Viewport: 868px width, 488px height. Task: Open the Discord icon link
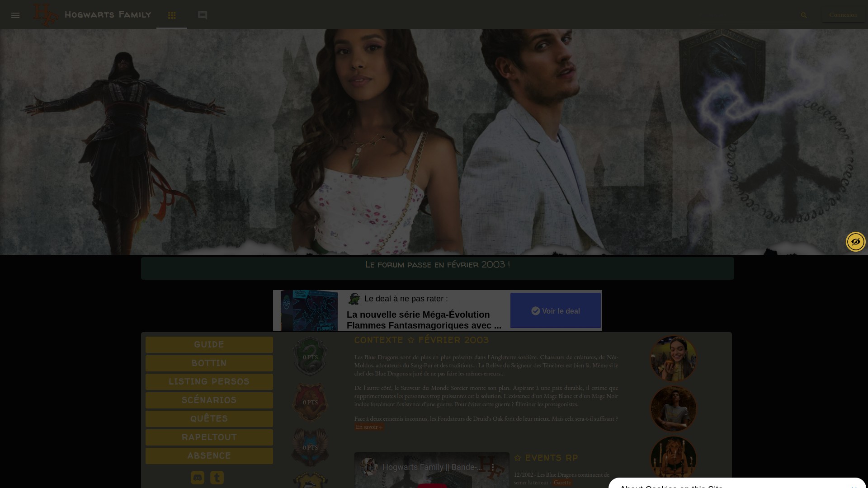[x=198, y=478]
